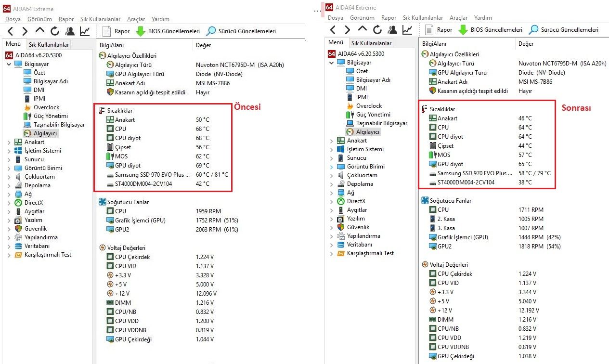Open Rapor menu in left window

tap(66, 19)
